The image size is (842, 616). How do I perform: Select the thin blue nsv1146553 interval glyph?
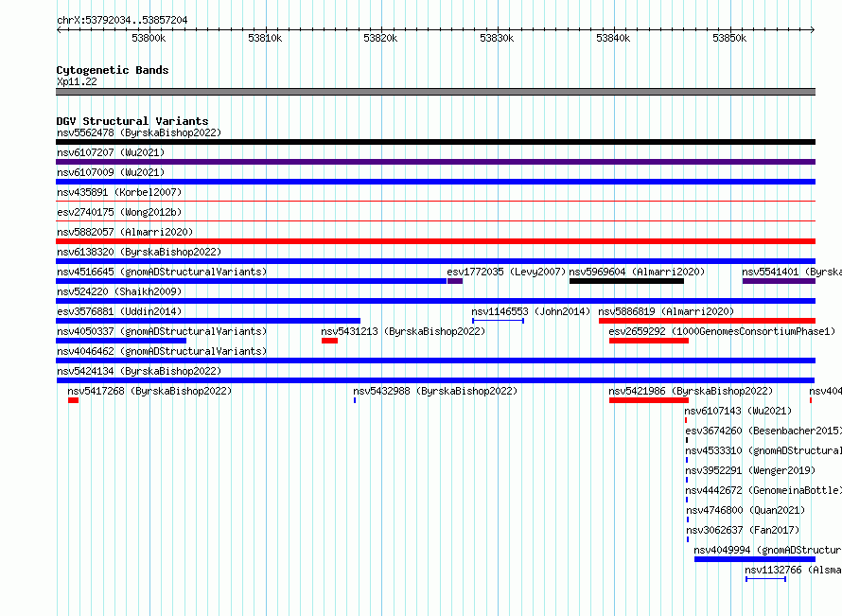pyautogui.click(x=499, y=321)
